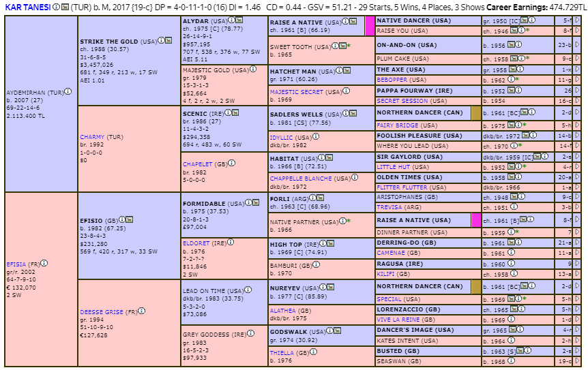588x370 pixels.
Task: Expand pedigree arrow on ARISTOPHANES row
Action: 577,197
